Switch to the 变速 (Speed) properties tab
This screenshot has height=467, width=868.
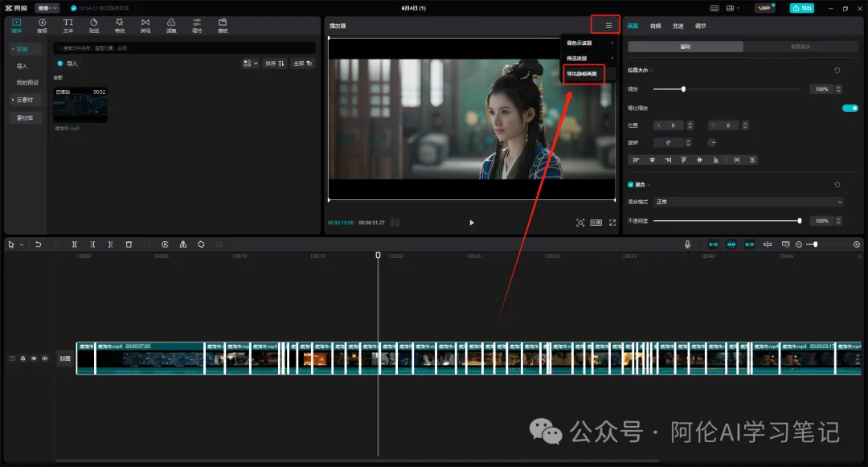[x=678, y=26]
